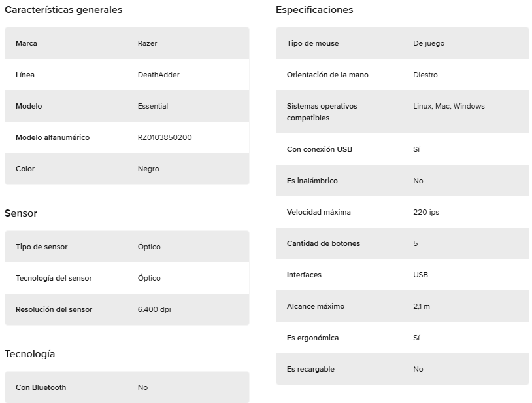Click the "Especificaciones" section heading
The image size is (532, 403).
coord(314,10)
